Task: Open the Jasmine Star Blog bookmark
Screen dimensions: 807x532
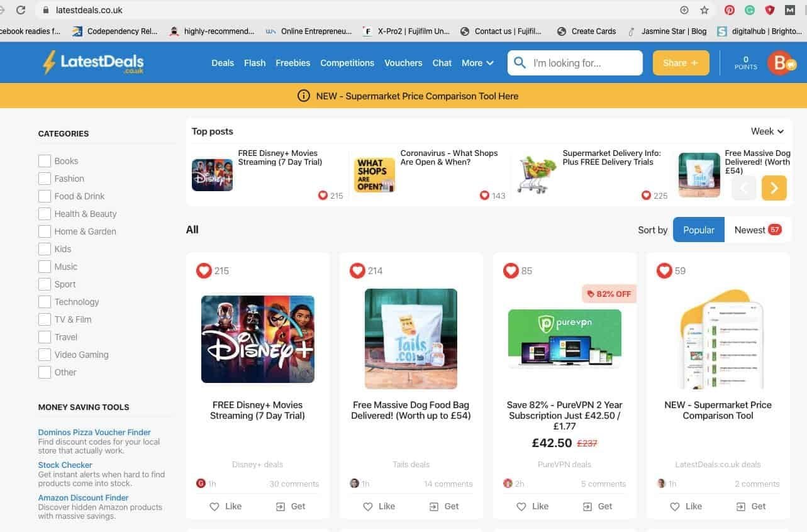Action: [x=667, y=31]
